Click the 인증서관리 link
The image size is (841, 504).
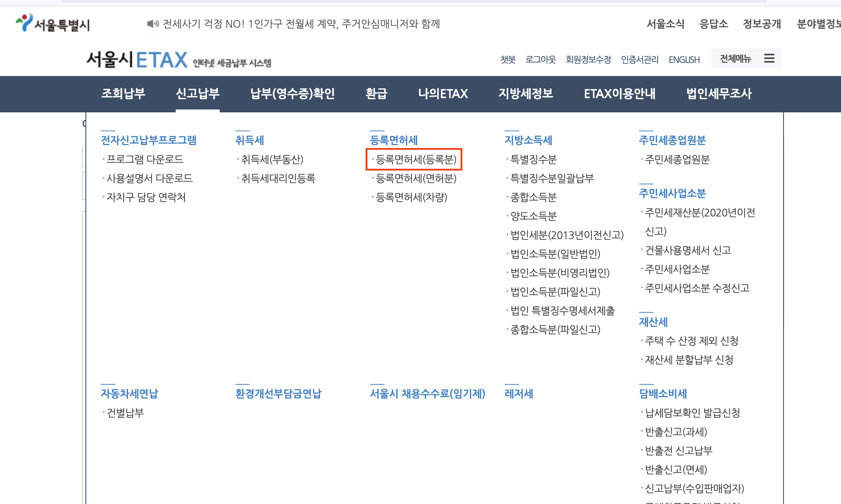coord(639,60)
